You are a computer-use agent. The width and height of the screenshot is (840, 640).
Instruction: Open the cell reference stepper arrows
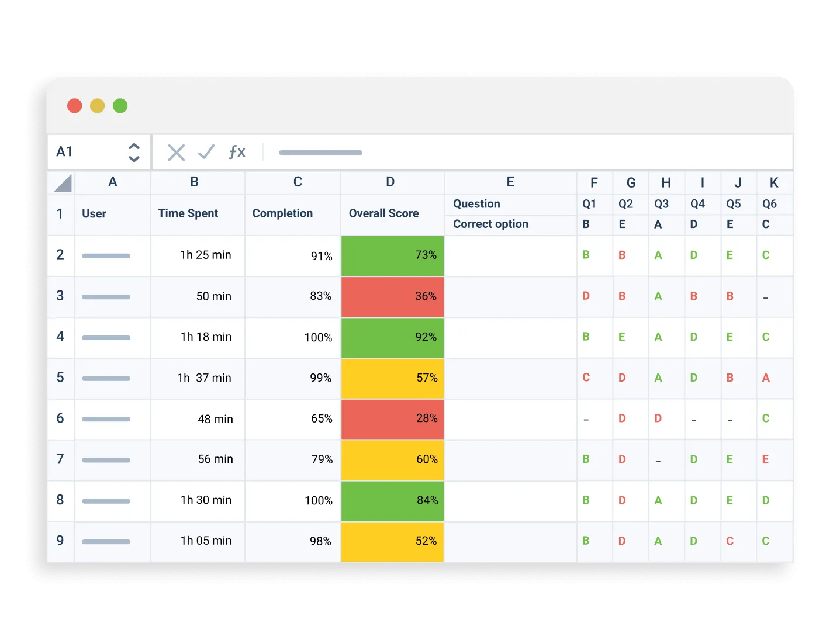133,152
